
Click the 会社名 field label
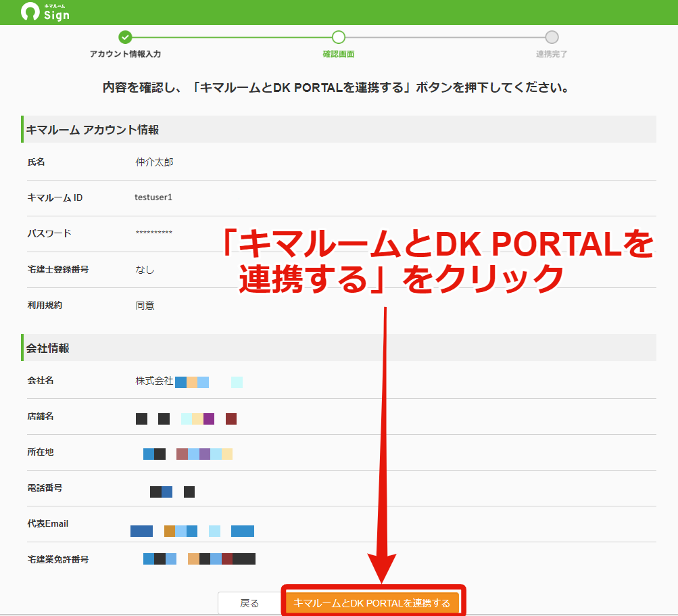40,380
